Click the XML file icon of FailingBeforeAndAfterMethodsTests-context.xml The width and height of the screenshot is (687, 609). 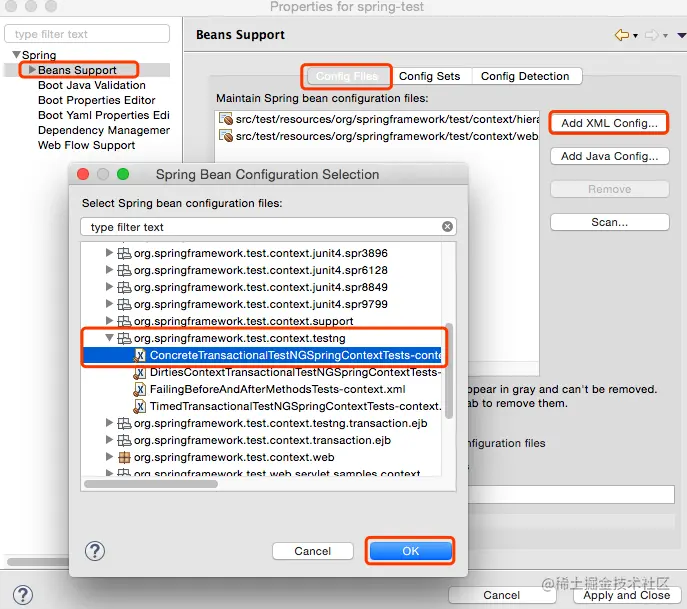(139, 389)
